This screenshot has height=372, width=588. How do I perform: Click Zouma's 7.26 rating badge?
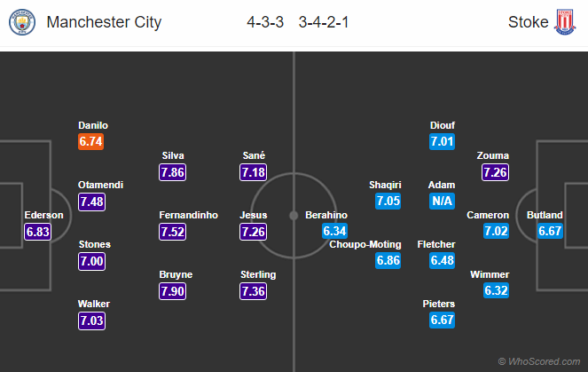[495, 172]
